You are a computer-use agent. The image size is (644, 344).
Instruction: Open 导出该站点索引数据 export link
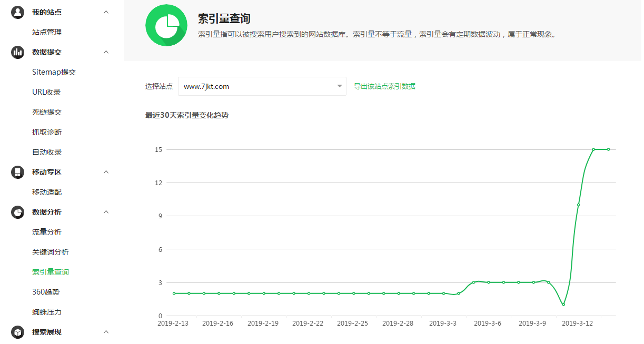384,86
